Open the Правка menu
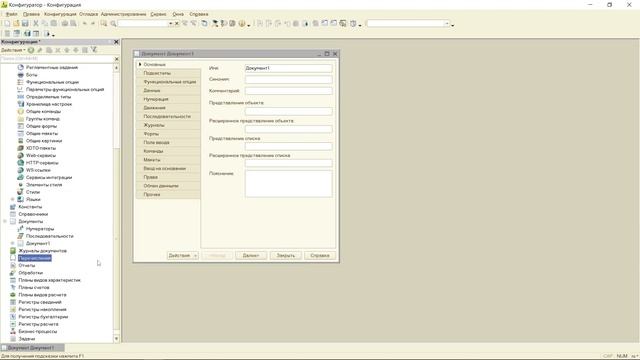This screenshot has width=640, height=360. click(x=31, y=14)
